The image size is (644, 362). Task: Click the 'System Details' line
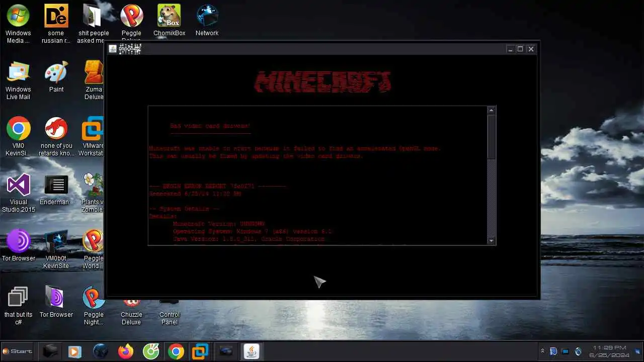click(184, 209)
